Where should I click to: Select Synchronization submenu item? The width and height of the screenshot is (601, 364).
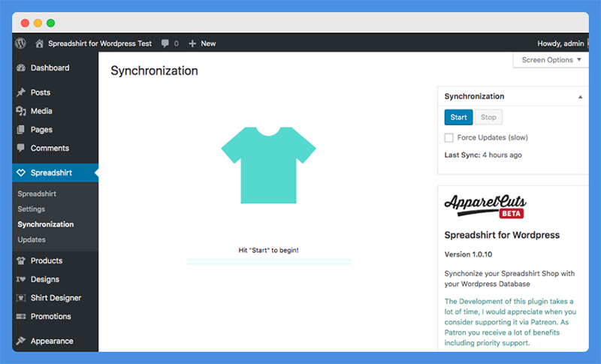[46, 224]
